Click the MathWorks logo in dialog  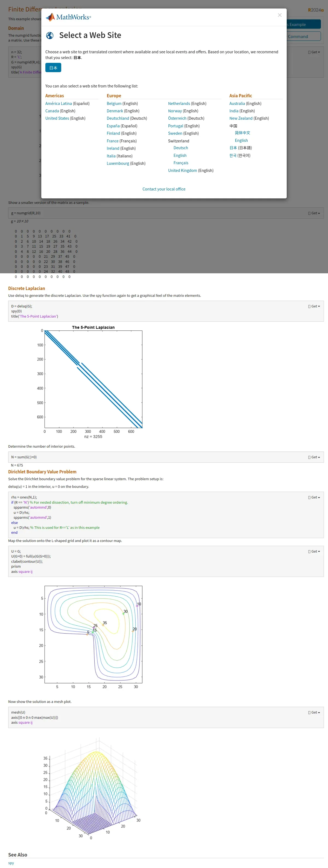click(68, 17)
